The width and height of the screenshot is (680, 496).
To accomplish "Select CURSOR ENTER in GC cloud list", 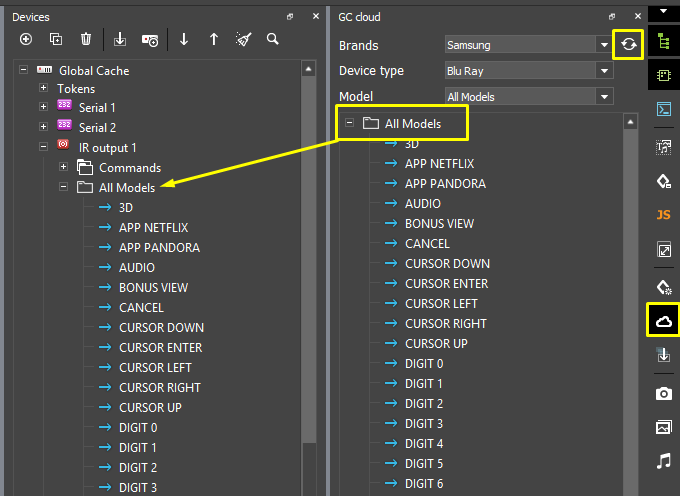I will (446, 283).
